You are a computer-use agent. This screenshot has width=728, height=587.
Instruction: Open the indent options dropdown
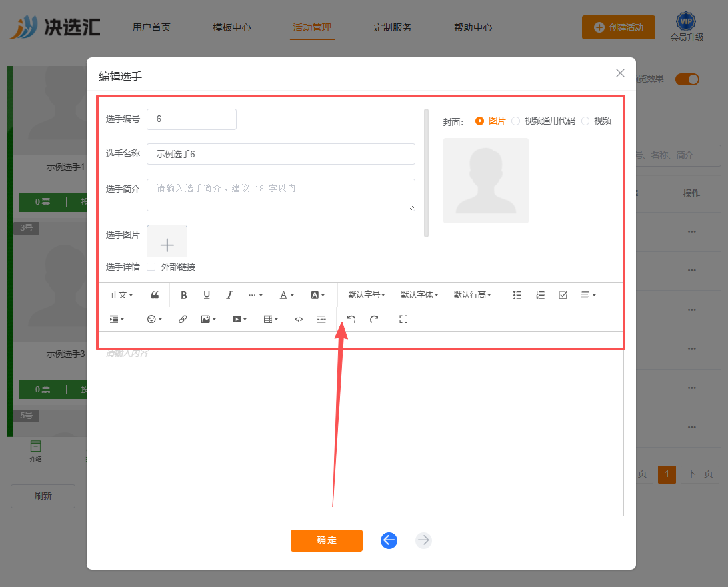click(x=117, y=319)
